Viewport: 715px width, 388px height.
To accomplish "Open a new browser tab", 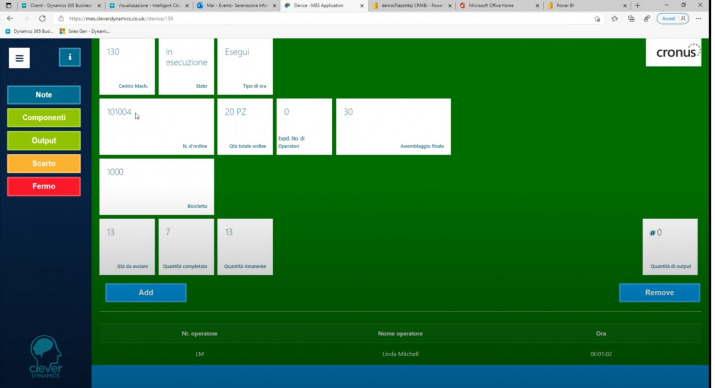I will [637, 5].
